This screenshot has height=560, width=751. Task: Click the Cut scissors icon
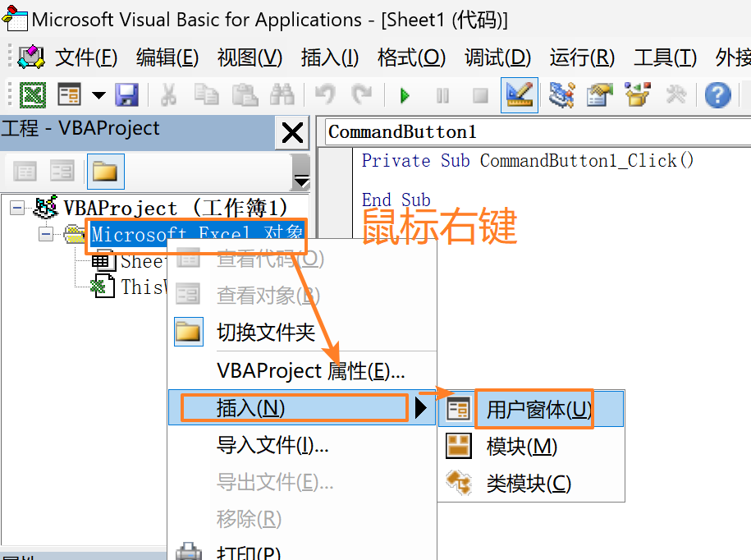click(168, 95)
